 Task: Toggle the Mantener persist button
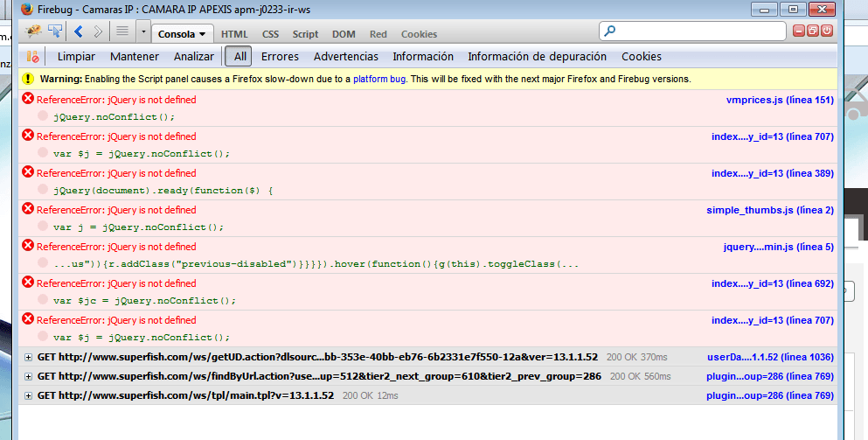pos(135,57)
